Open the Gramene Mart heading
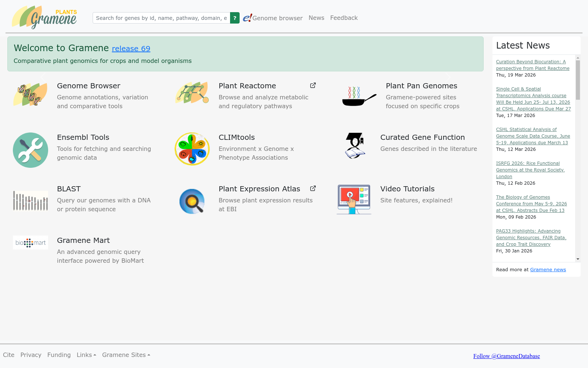Viewport: 588px width, 368px height. pos(83,240)
